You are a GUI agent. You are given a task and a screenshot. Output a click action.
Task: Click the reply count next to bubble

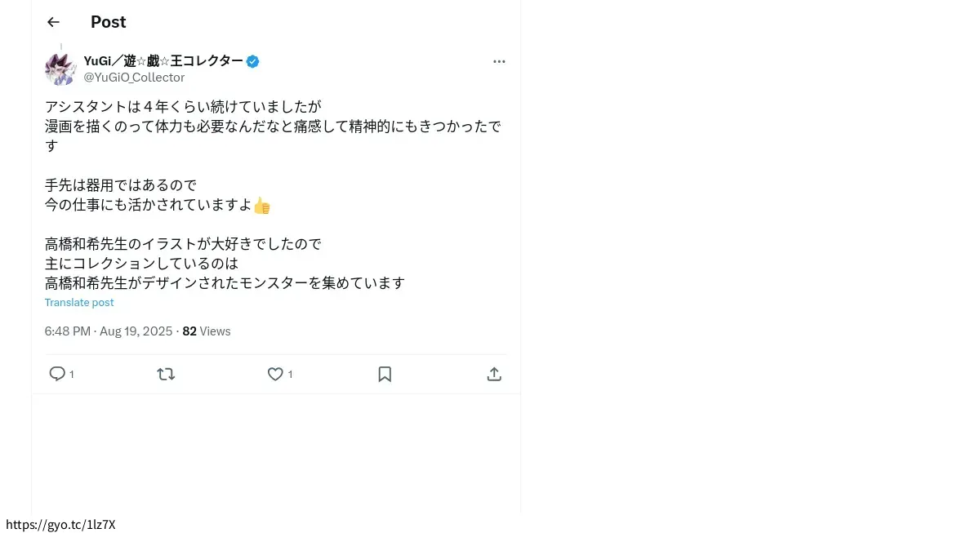coord(72,375)
